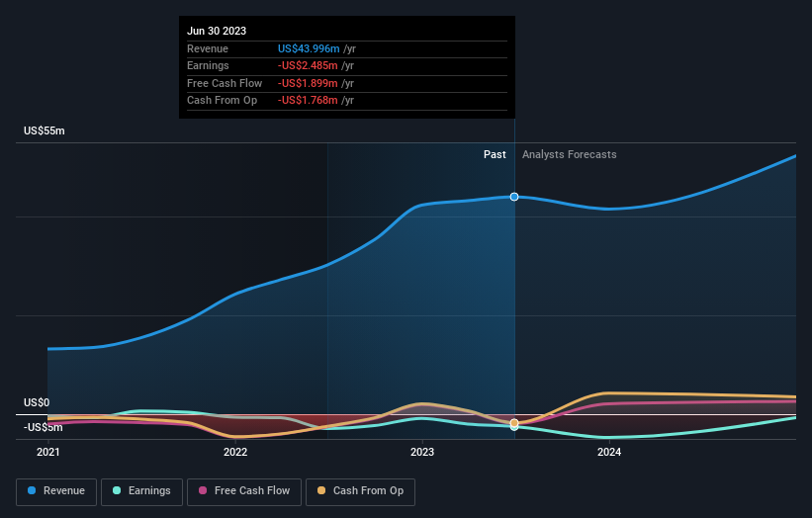This screenshot has width=812, height=518.
Task: Click the 2023 x-axis label
Action: [422, 453]
